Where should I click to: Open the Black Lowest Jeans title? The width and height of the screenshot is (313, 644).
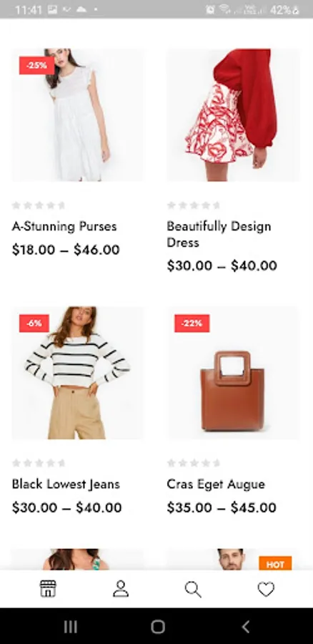click(66, 484)
